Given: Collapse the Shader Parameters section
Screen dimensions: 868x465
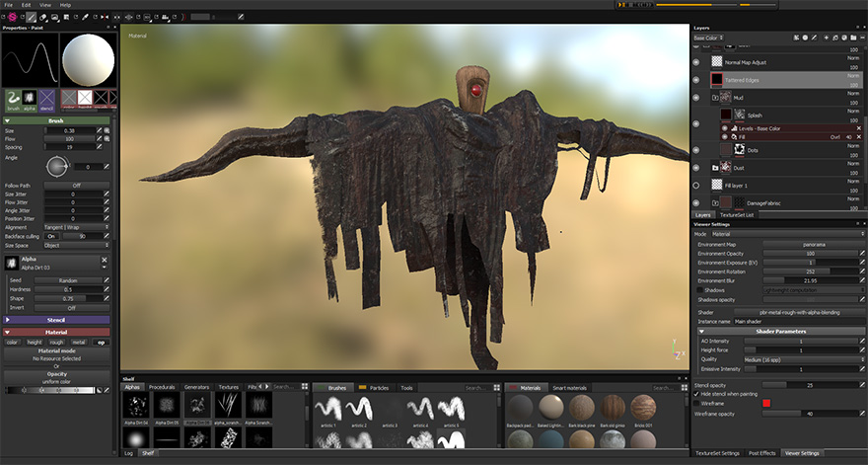Looking at the screenshot, I should pos(702,331).
